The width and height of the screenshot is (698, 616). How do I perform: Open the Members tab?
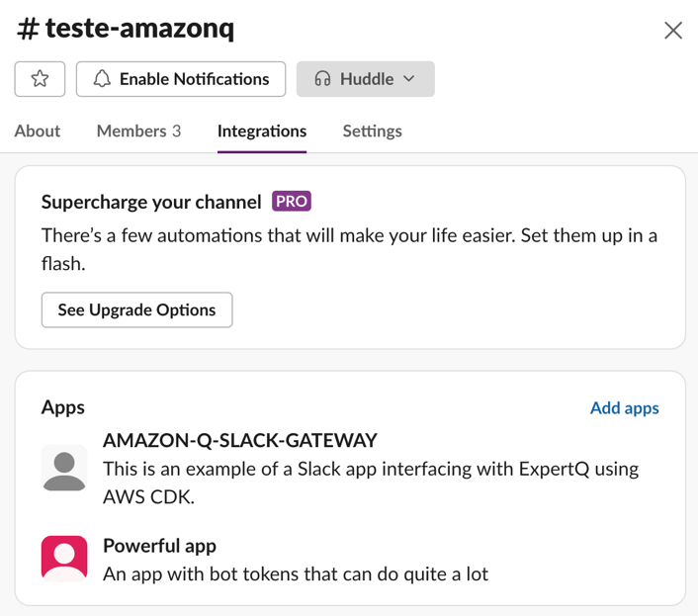(x=138, y=131)
